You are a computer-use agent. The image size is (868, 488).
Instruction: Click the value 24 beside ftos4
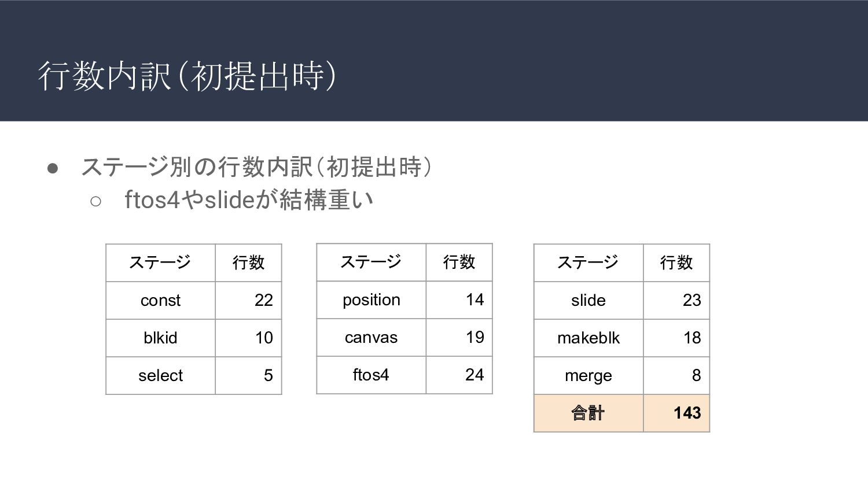[459, 375]
